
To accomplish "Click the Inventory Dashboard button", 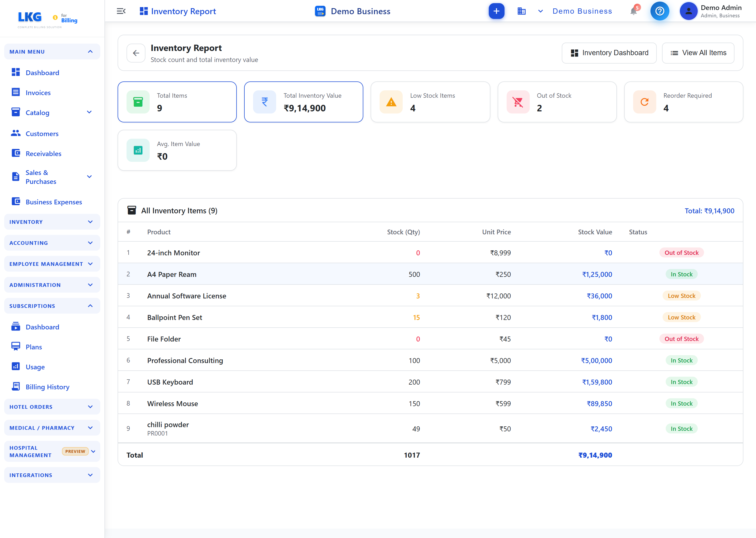I will [x=609, y=53].
